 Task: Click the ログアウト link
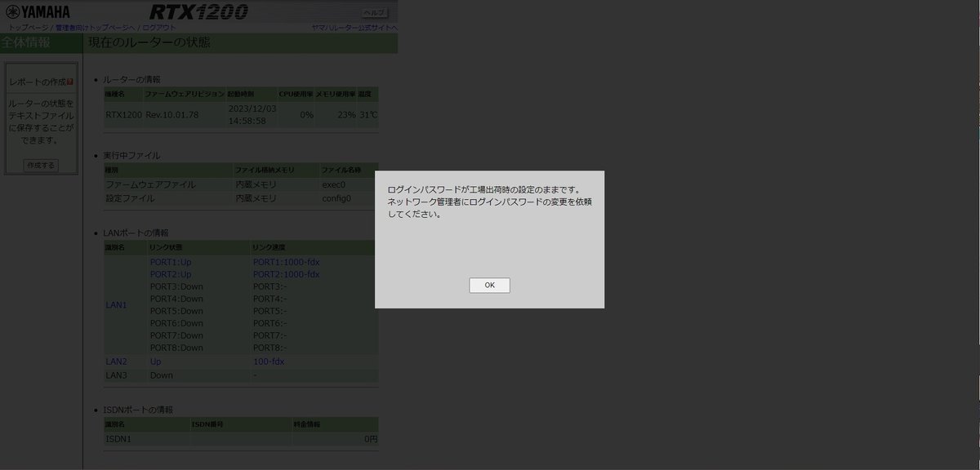pyautogui.click(x=159, y=28)
